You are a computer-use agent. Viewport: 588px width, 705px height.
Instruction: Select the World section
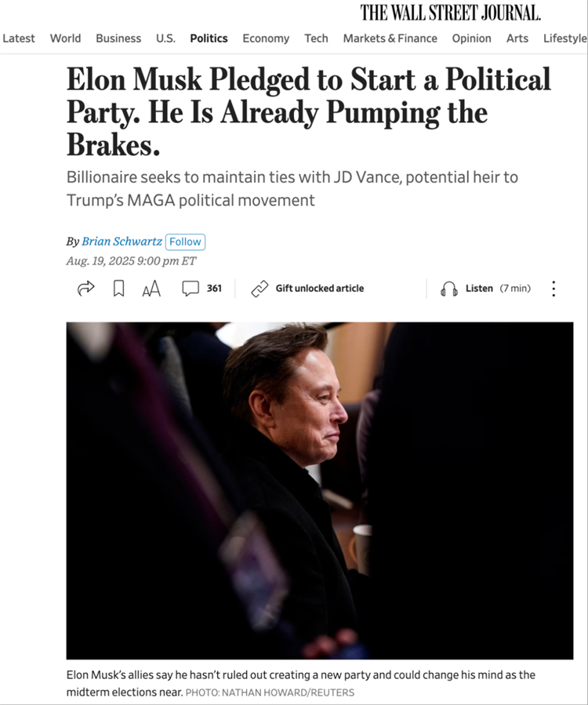click(x=65, y=38)
